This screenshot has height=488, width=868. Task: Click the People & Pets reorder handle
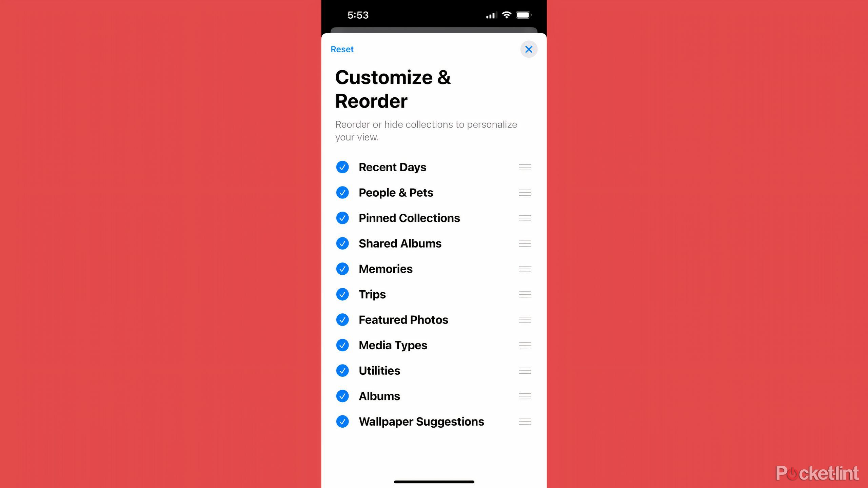coord(525,192)
